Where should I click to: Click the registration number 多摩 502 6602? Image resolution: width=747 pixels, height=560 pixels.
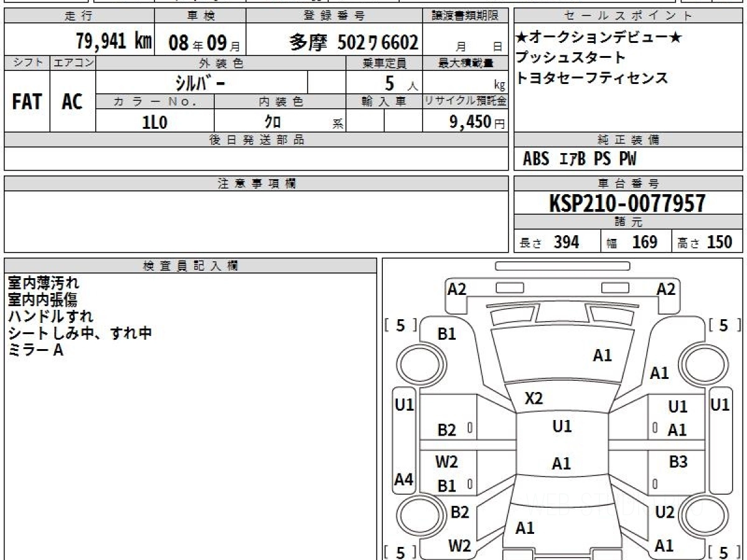[353, 42]
